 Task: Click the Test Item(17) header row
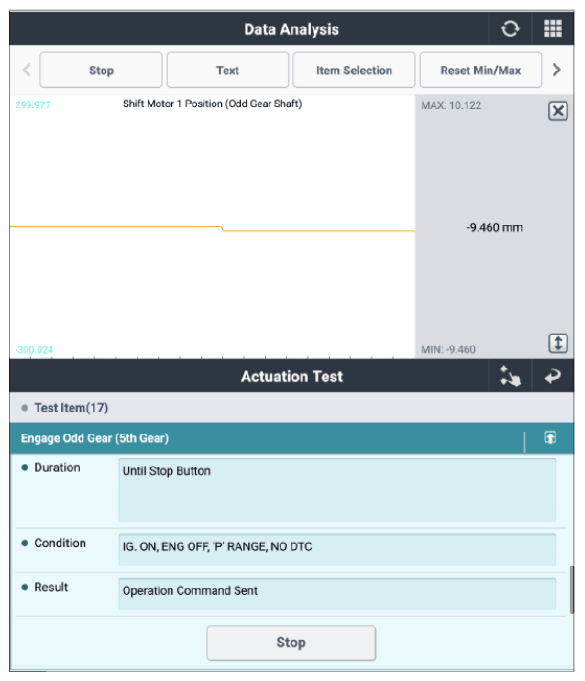[x=291, y=408]
